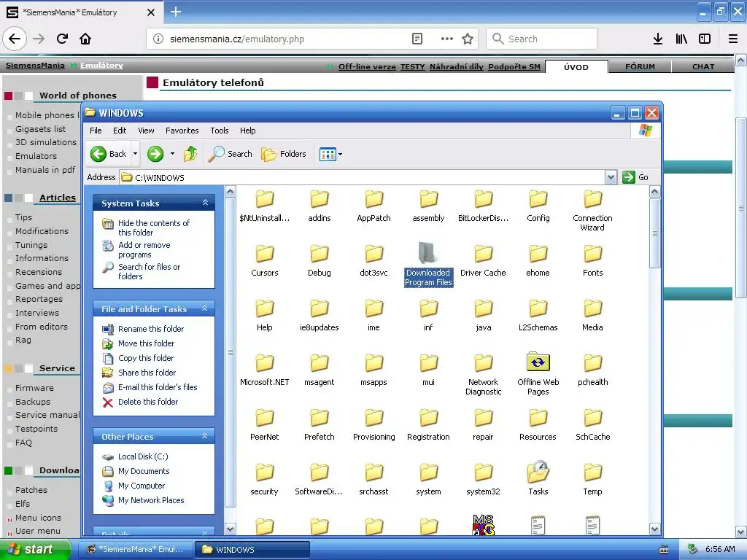The width and height of the screenshot is (747, 560).
Task: Open Firefox page actions three dots
Action: [447, 39]
